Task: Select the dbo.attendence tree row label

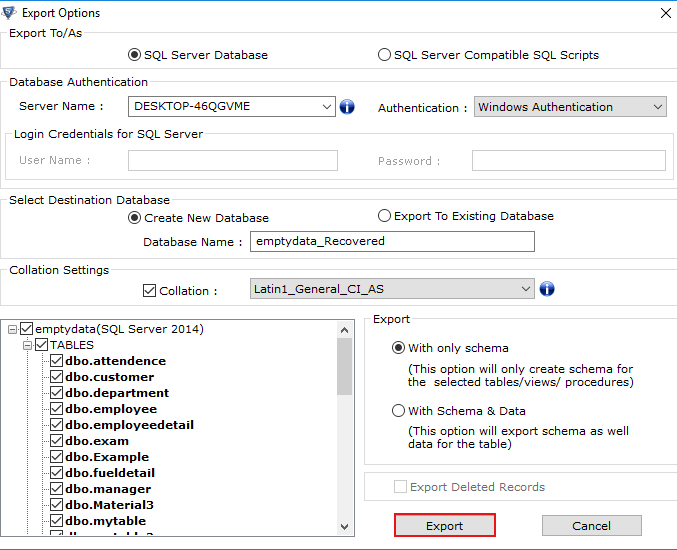Action: 116,360
